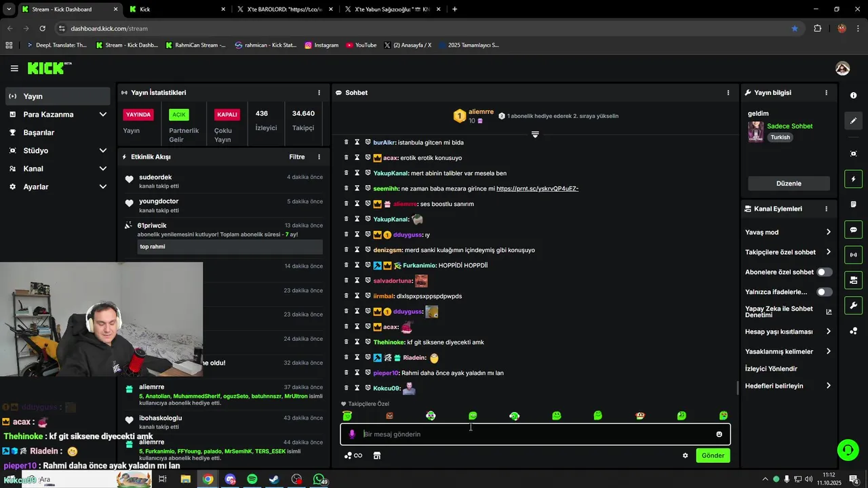Click the Düzenle button
868x488 pixels.
tap(789, 184)
